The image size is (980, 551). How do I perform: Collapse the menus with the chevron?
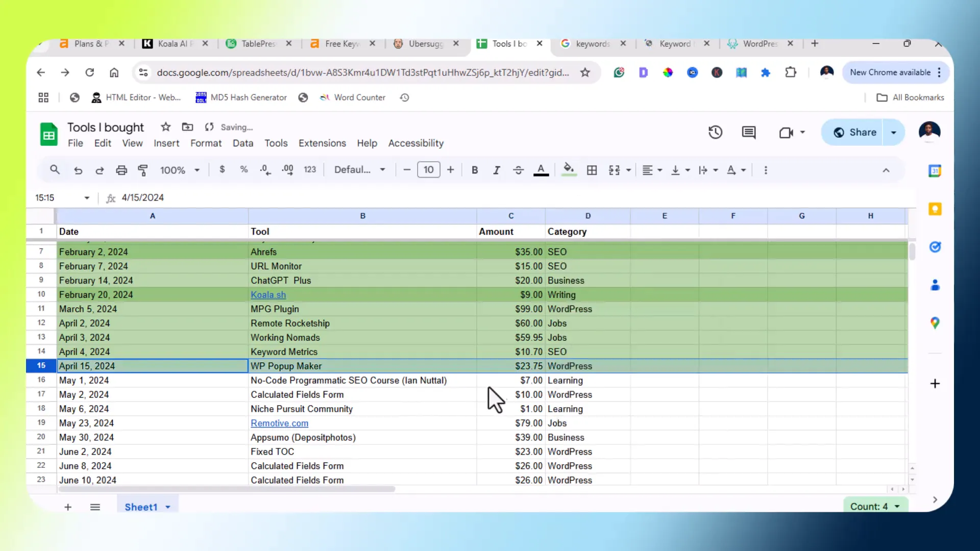[886, 170]
